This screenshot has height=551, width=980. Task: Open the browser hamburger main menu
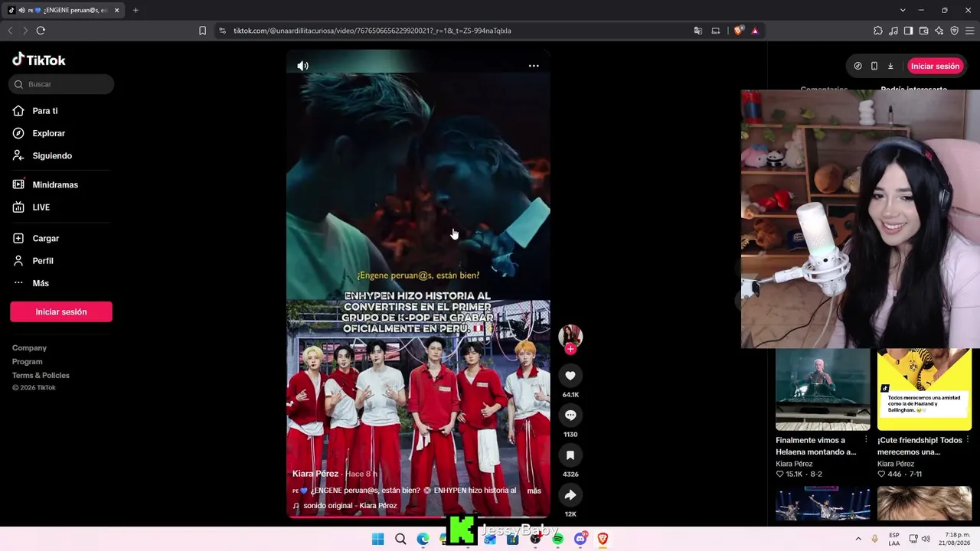click(969, 31)
